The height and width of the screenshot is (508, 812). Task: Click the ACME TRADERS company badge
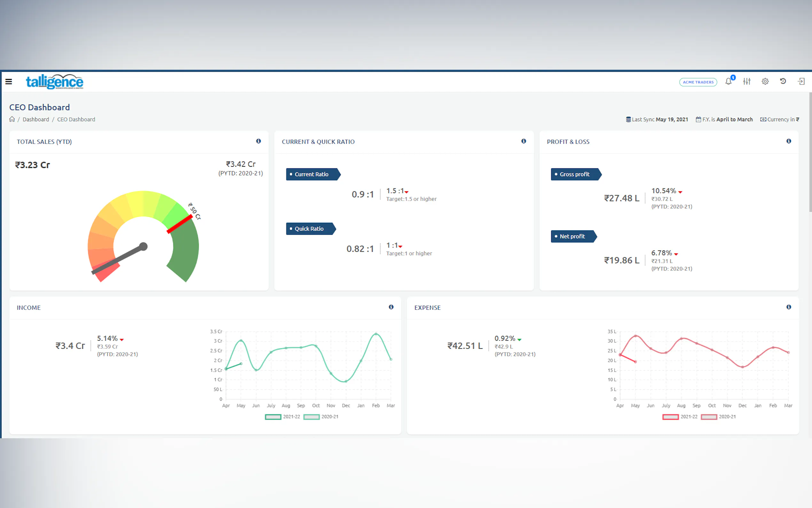[x=698, y=82]
